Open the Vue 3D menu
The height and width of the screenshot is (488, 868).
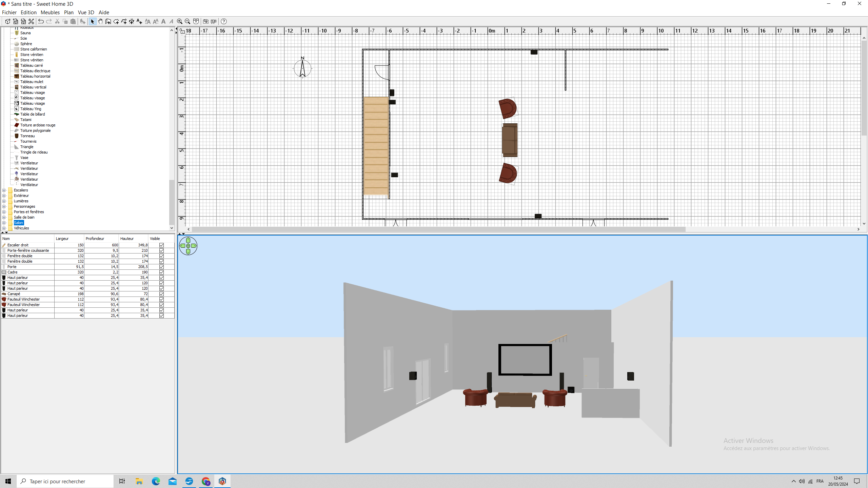pyautogui.click(x=86, y=13)
